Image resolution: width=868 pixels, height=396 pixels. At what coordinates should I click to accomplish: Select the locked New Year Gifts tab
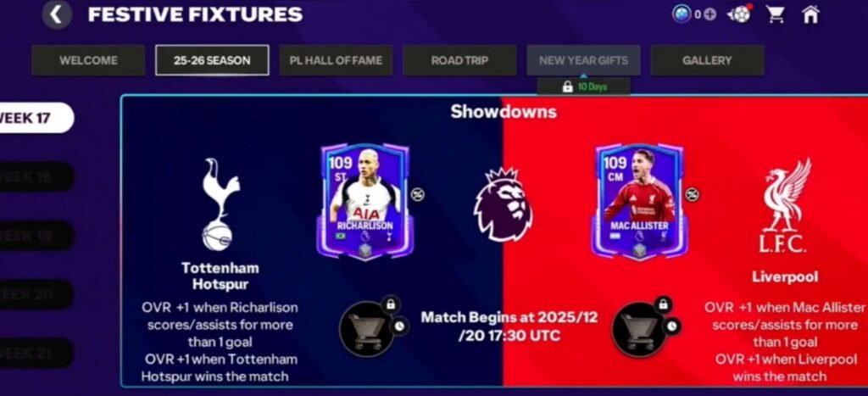[x=583, y=60]
